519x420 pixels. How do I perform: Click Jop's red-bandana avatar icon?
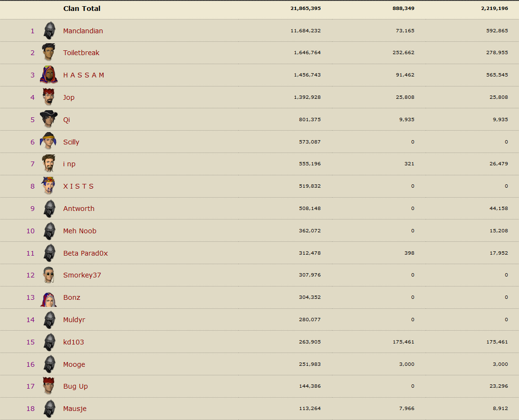(48, 97)
